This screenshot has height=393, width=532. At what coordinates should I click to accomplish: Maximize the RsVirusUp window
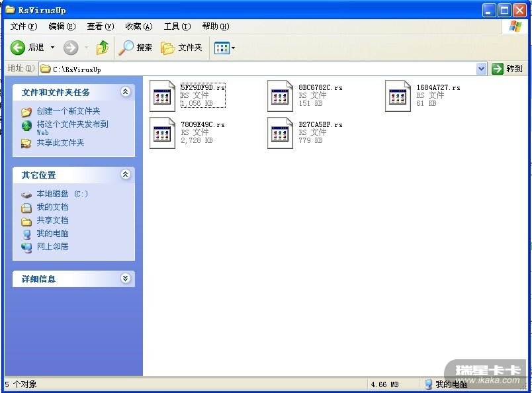(504, 10)
